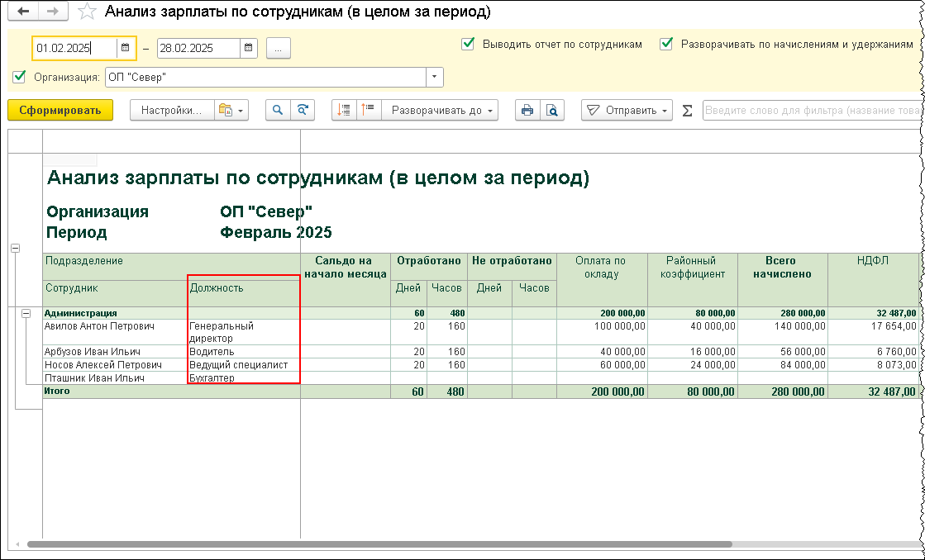
Task: Open the Отправить dropdown button
Action: point(627,110)
